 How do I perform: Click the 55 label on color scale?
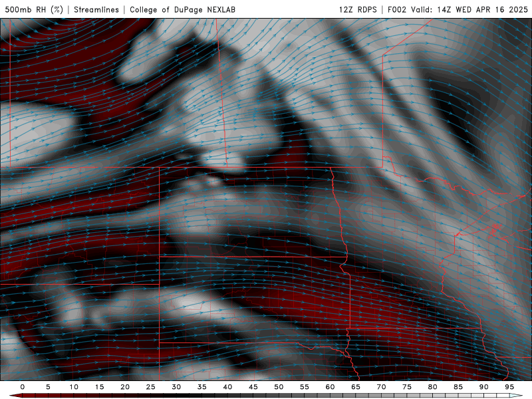pyautogui.click(x=305, y=387)
